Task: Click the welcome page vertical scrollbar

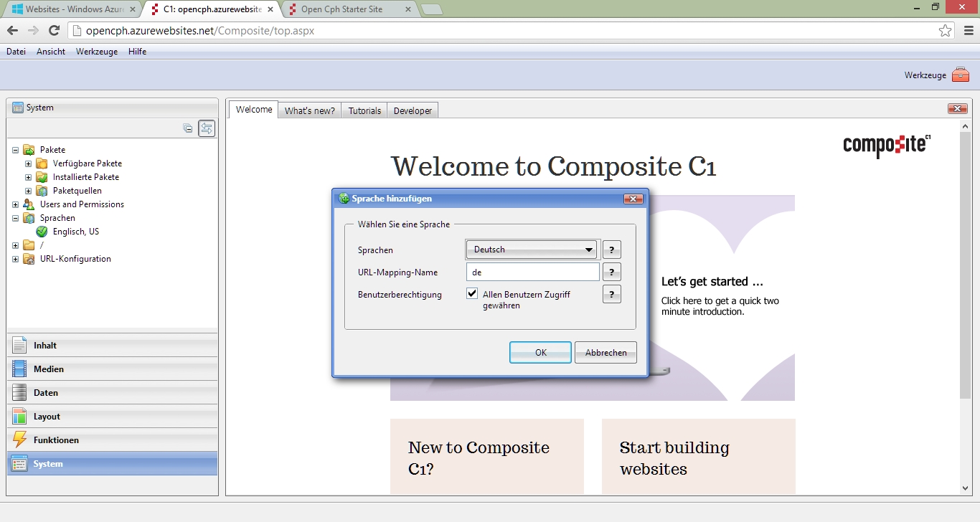Action: (x=965, y=287)
